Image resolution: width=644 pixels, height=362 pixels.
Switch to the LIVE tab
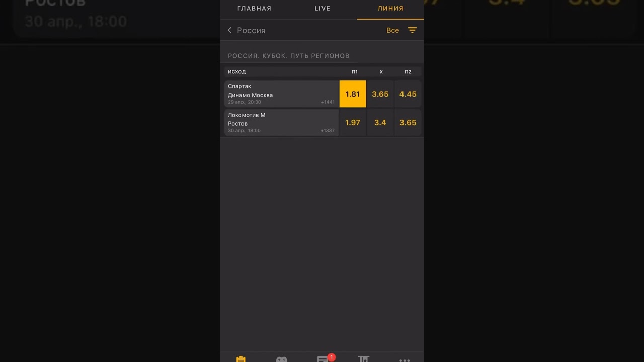pos(323,8)
